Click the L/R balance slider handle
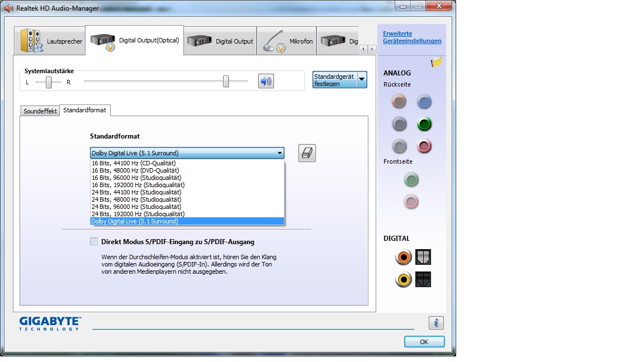This screenshot has height=362, width=644. [x=49, y=82]
